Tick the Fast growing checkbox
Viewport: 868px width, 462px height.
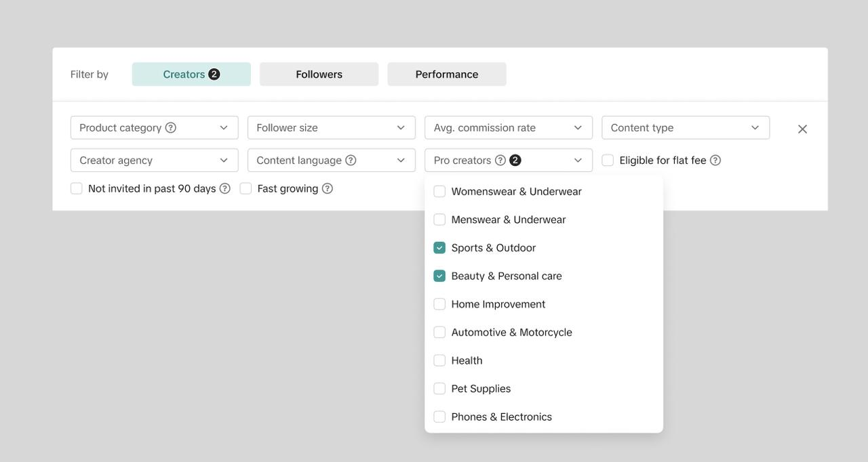(x=245, y=188)
